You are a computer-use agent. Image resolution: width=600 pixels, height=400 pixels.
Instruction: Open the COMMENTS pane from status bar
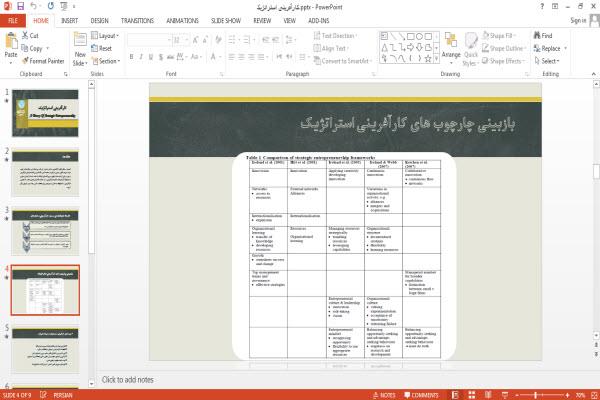[421, 395]
